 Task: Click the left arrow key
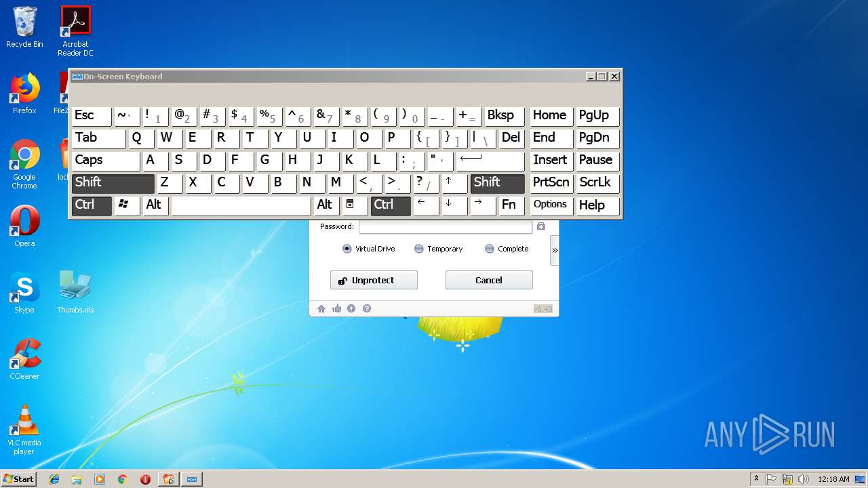click(426, 205)
